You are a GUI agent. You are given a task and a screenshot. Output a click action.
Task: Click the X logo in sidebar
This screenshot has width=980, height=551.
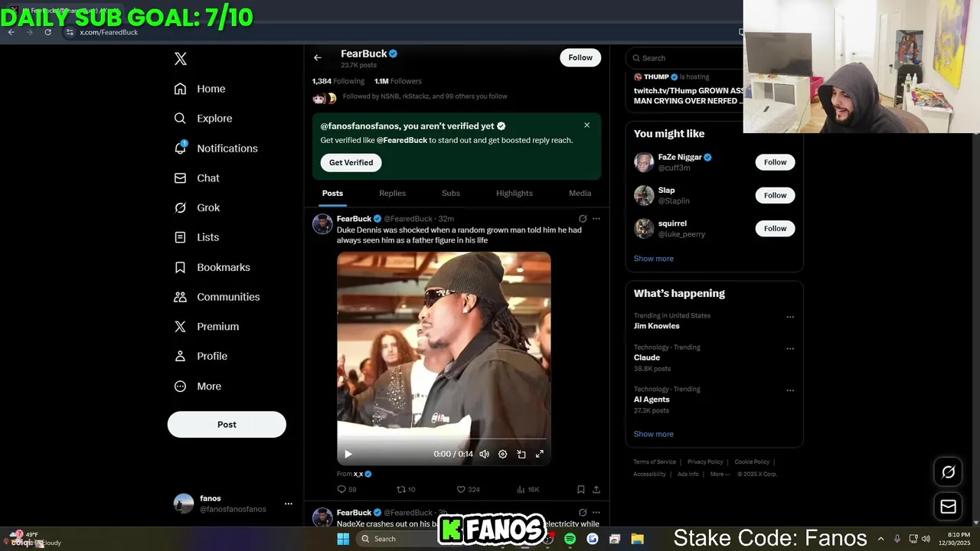coord(181,59)
